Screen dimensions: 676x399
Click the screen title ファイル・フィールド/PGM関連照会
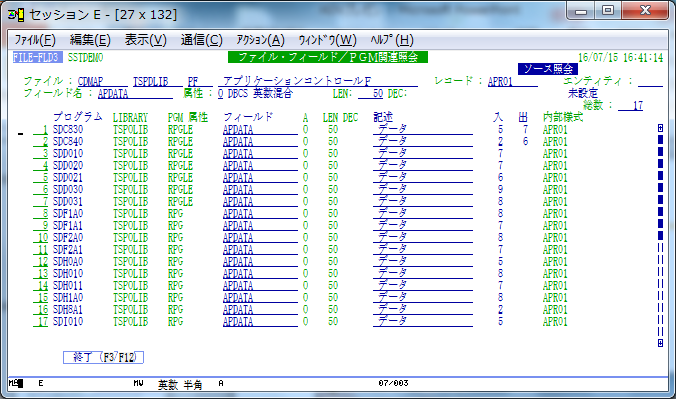(x=328, y=57)
